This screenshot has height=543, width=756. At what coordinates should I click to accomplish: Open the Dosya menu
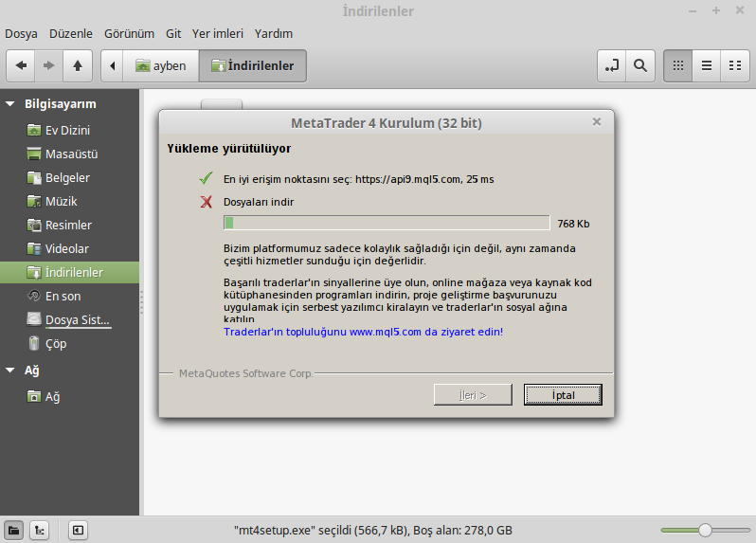(x=21, y=34)
